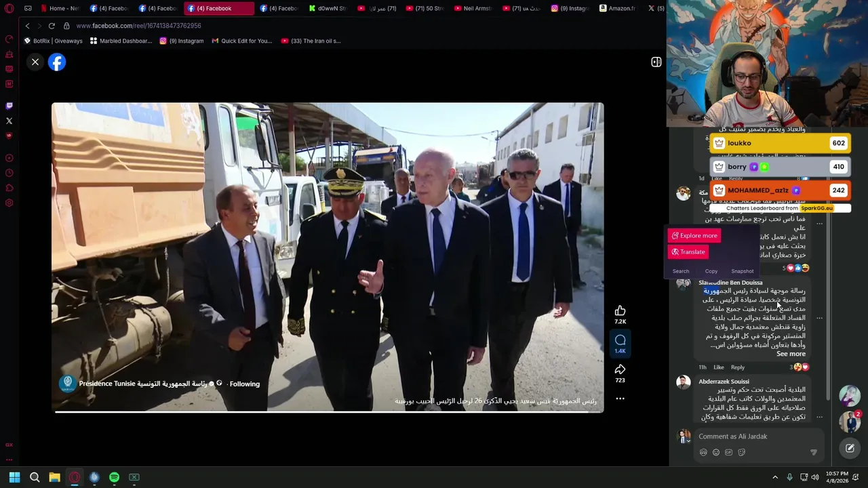Open options dots on Slaheddine Ben Douissa's comment
The image size is (868, 488).
[x=819, y=318]
